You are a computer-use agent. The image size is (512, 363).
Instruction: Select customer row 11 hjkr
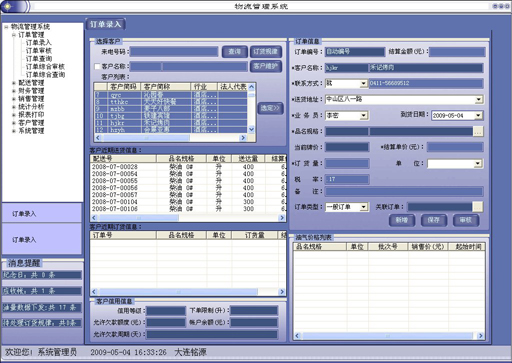coord(171,123)
